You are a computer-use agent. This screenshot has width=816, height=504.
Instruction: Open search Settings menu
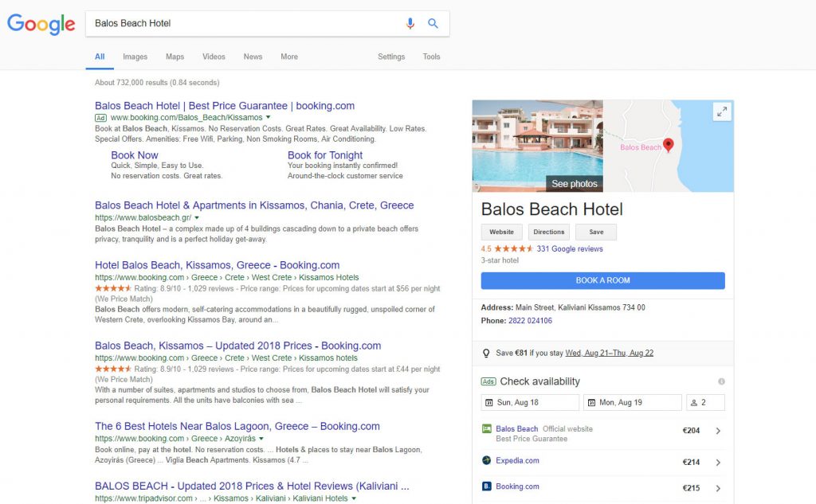[x=390, y=57]
